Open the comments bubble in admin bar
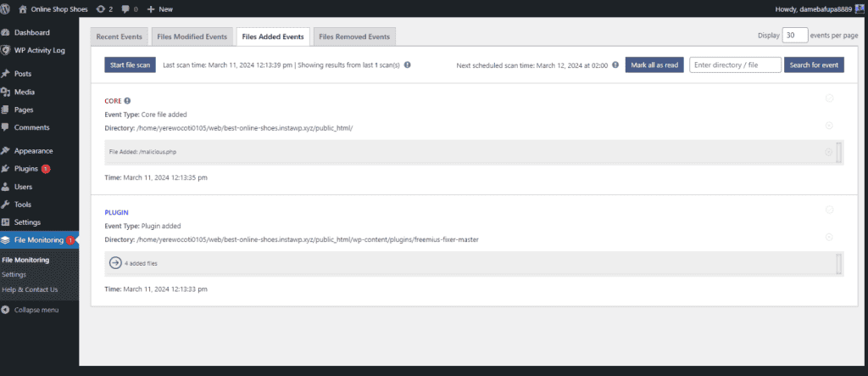The width and height of the screenshot is (868, 376). coord(128,8)
